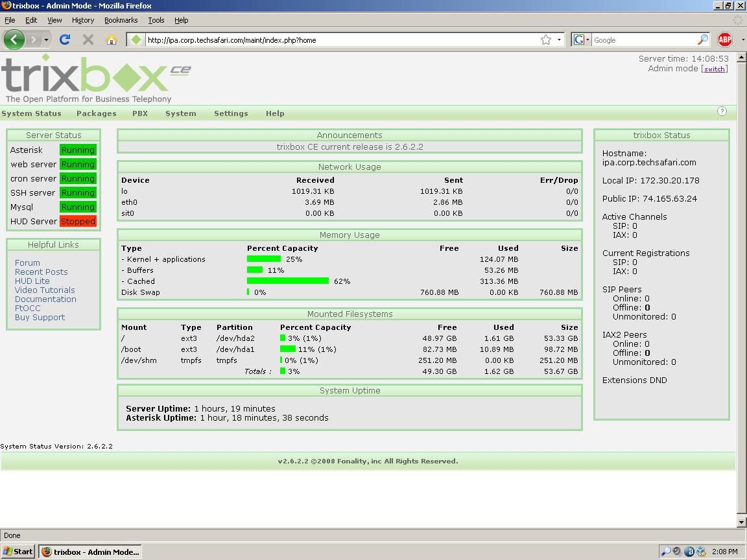Click the back navigation arrow
The image size is (747, 560).
14,40
